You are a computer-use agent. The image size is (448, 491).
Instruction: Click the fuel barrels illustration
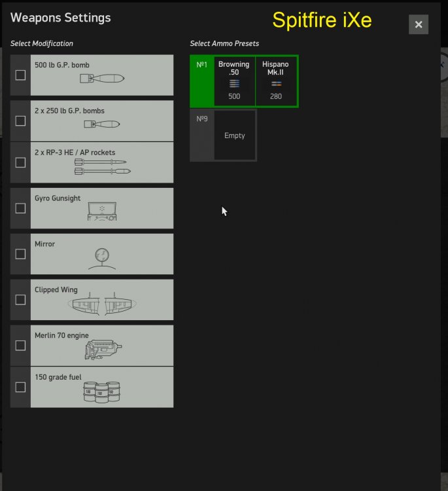(x=101, y=392)
